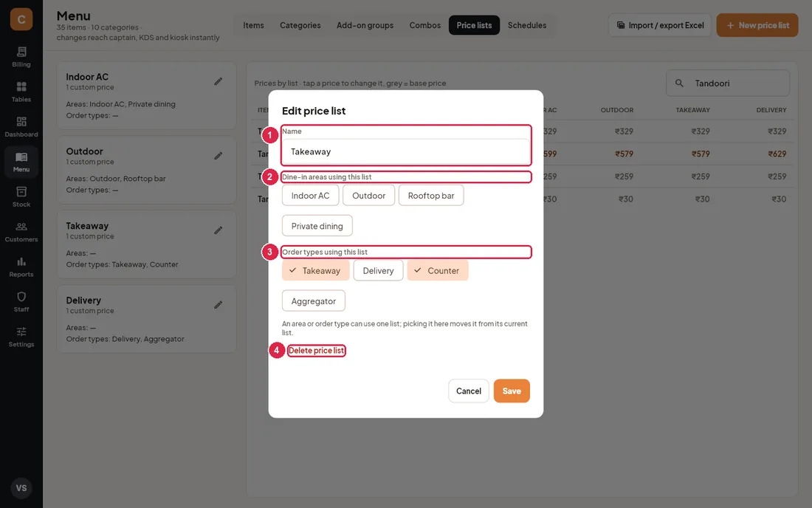Edit the Indoor AC price list pencil
This screenshot has width=812, height=508.
[218, 81]
